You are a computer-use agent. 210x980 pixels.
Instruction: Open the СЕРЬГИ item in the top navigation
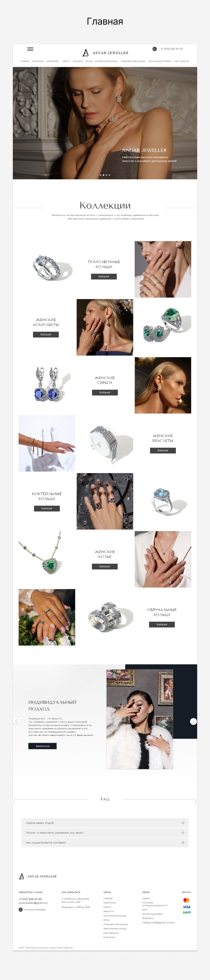click(x=66, y=61)
